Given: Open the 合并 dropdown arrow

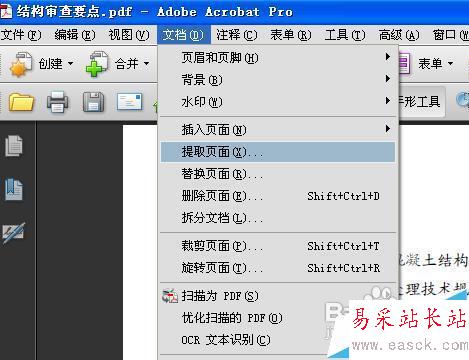Looking at the screenshot, I should 146,63.
